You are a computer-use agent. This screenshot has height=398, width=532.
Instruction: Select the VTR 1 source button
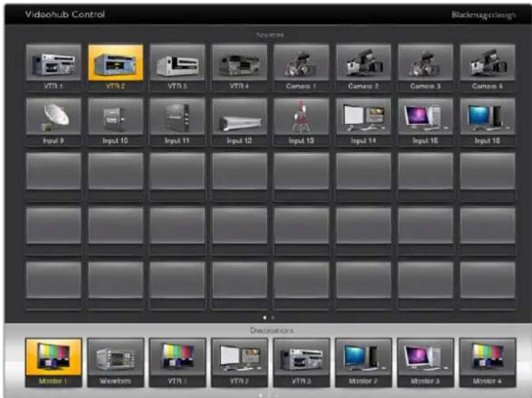54,67
